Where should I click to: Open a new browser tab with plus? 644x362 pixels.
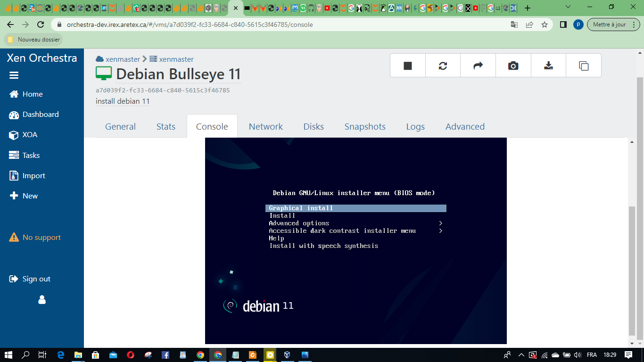[x=528, y=8]
